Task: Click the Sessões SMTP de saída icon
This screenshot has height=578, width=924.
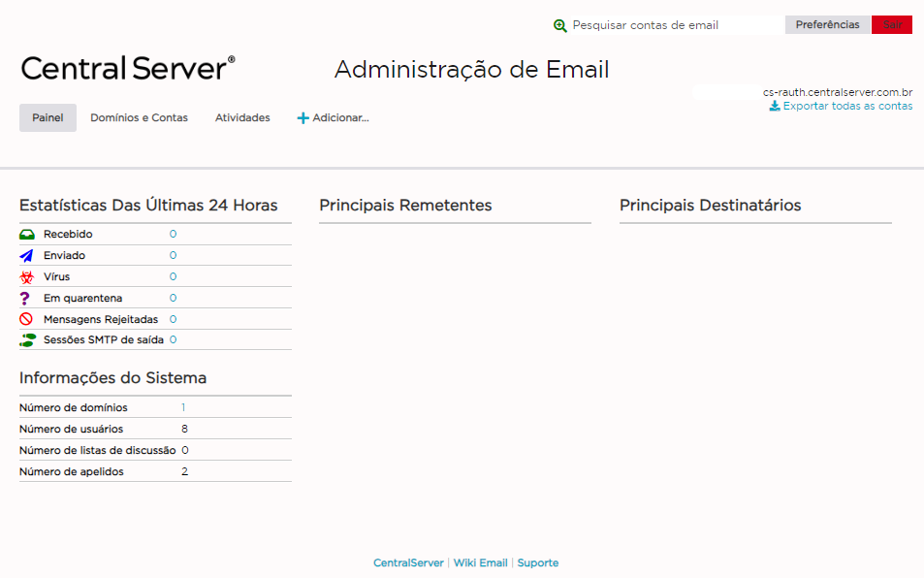Action: coord(27,340)
